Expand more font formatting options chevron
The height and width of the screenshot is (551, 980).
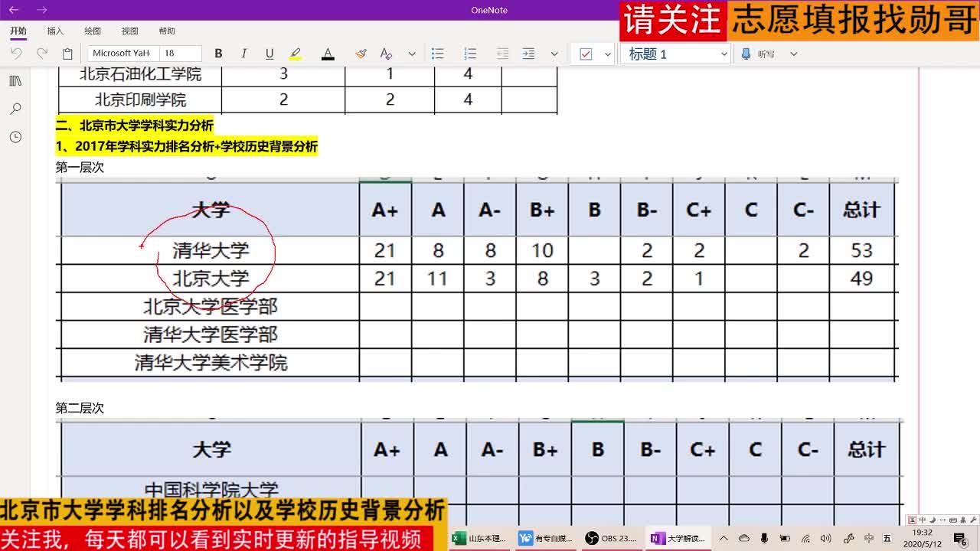pos(412,54)
